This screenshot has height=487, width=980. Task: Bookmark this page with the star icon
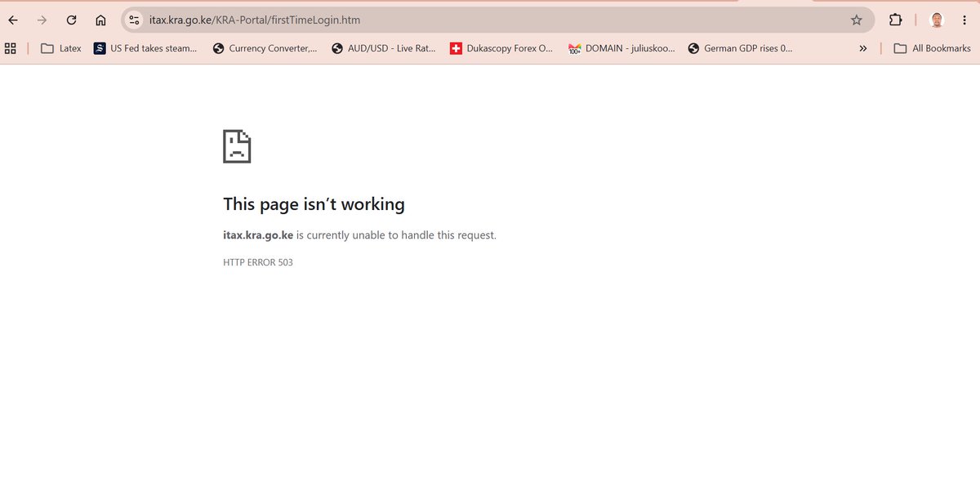[856, 20]
